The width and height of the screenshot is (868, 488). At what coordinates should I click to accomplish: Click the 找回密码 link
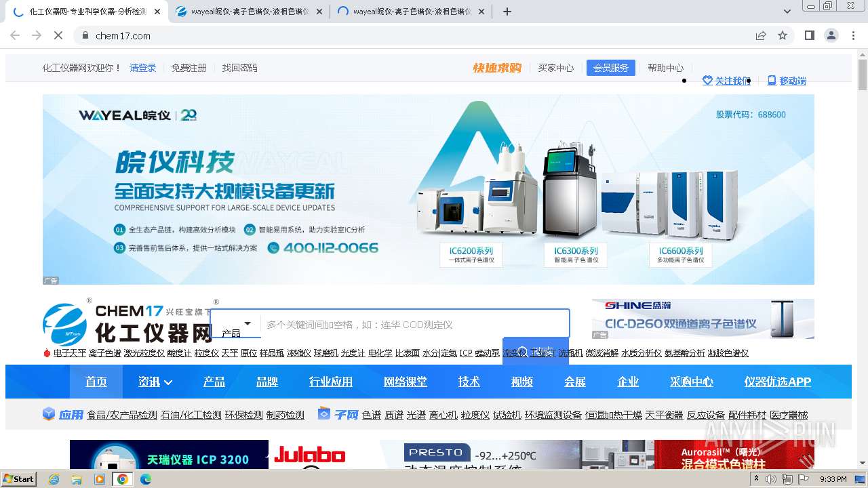click(240, 68)
